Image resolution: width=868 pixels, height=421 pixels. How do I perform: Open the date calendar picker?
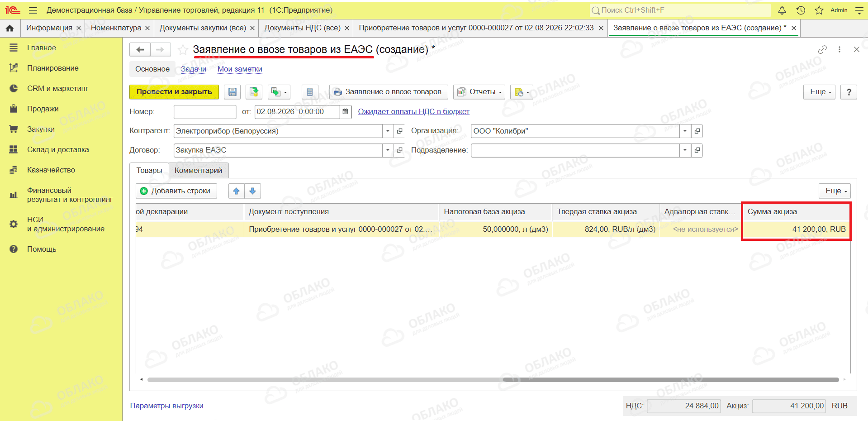click(x=345, y=112)
